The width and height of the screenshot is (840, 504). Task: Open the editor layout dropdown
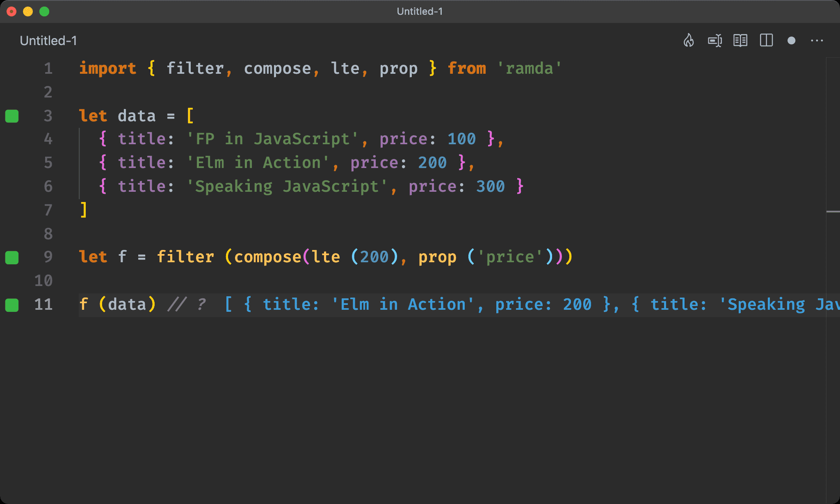(767, 41)
